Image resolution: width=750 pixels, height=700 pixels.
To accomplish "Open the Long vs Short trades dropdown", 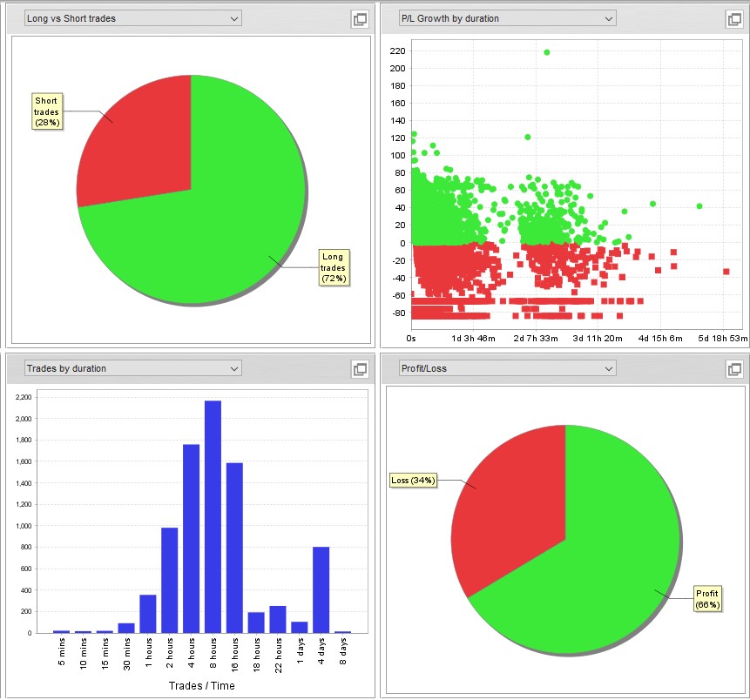I will click(x=133, y=18).
